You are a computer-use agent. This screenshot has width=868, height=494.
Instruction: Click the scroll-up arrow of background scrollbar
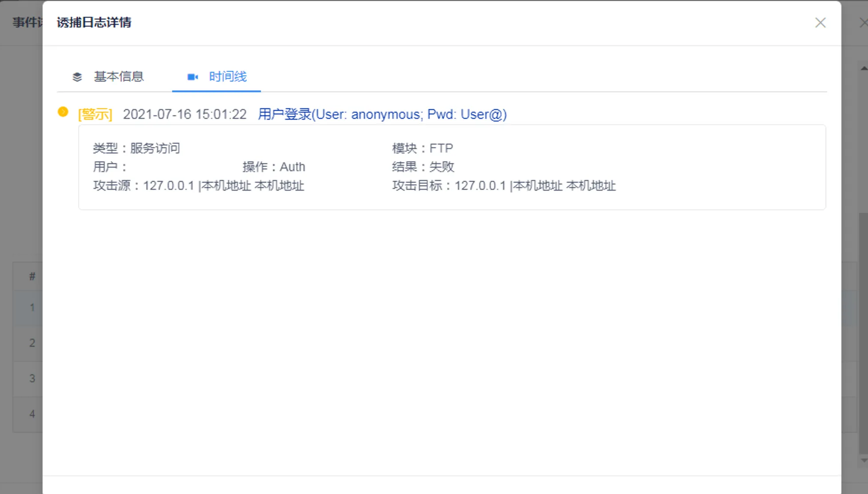point(864,68)
